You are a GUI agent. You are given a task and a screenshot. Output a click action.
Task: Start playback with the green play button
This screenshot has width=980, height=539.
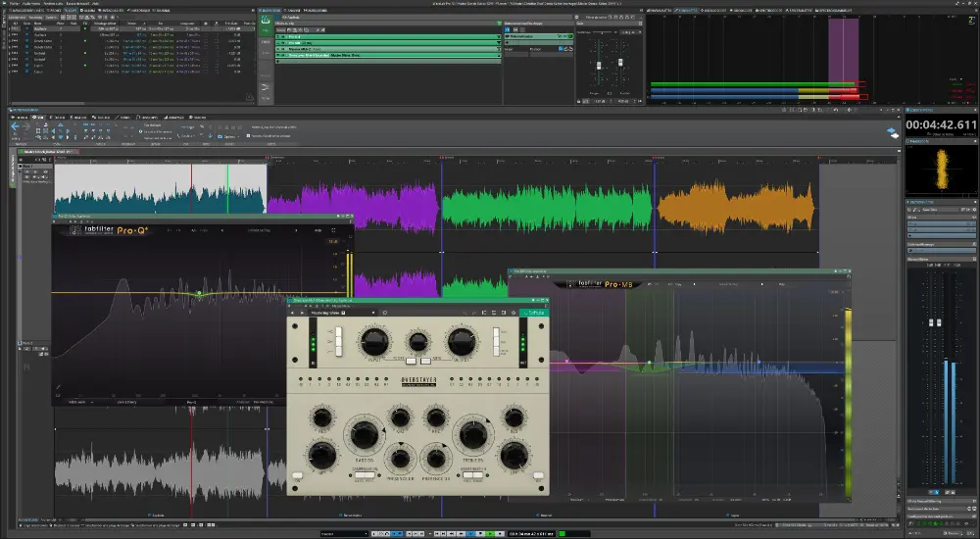point(490,534)
